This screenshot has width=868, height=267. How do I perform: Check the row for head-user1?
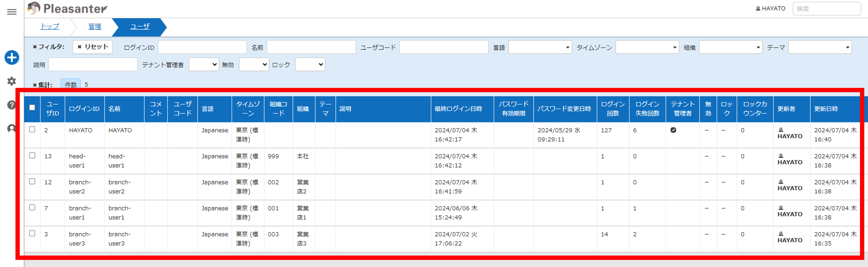coord(32,155)
